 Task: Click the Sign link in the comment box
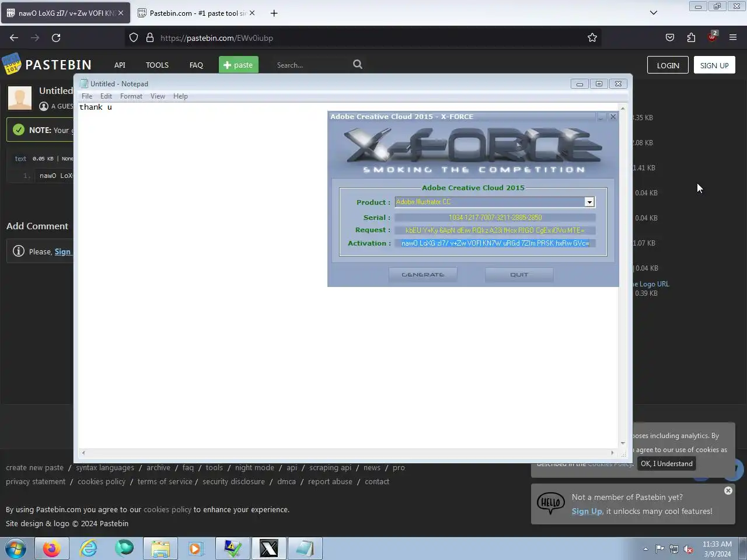tap(62, 251)
